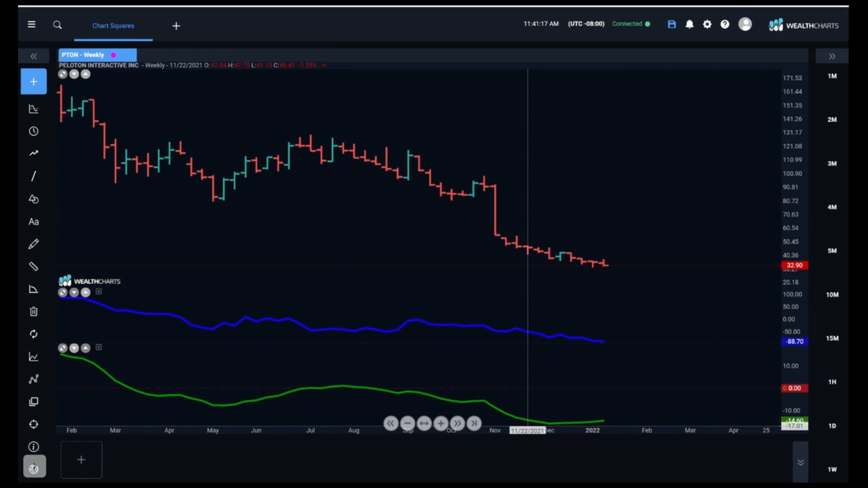Select the 1H timeframe
The width and height of the screenshot is (868, 488).
(x=832, y=382)
